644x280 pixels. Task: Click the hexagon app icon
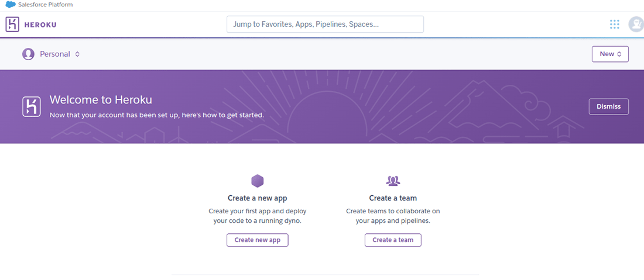[257, 181]
